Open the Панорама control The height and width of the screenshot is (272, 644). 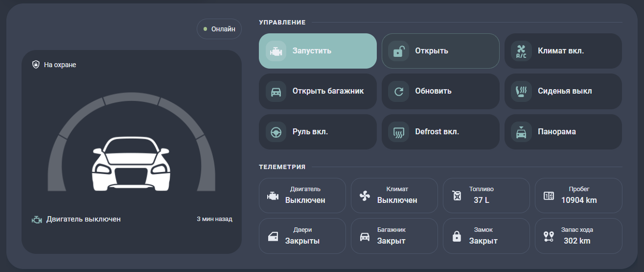coord(563,132)
